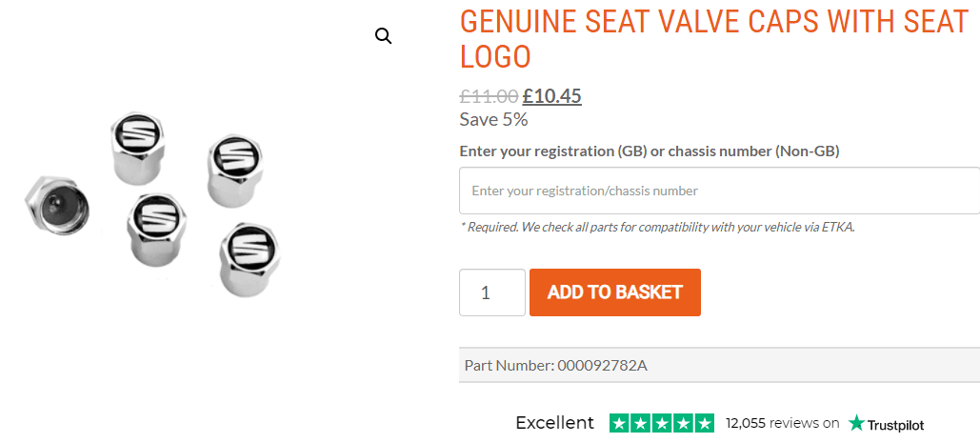980x443 pixels.
Task: Click the Genuine SEAT Valve Caps title
Action: (x=713, y=38)
